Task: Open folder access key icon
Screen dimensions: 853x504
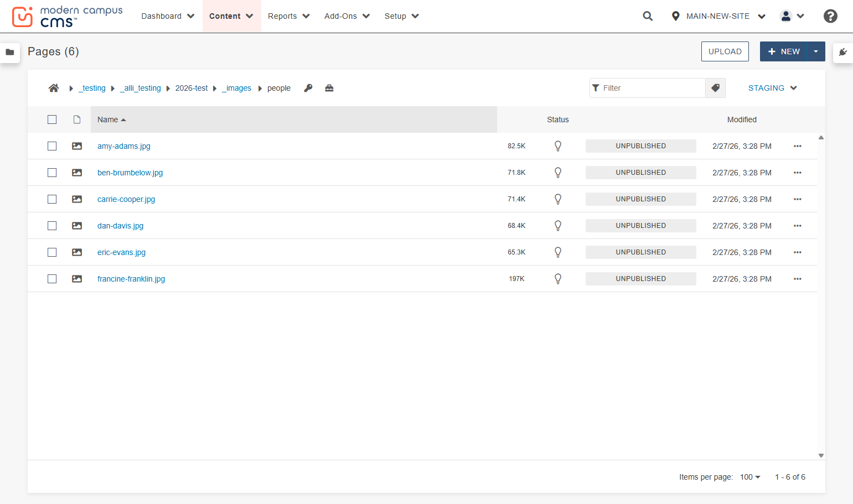Action: pyautogui.click(x=308, y=88)
